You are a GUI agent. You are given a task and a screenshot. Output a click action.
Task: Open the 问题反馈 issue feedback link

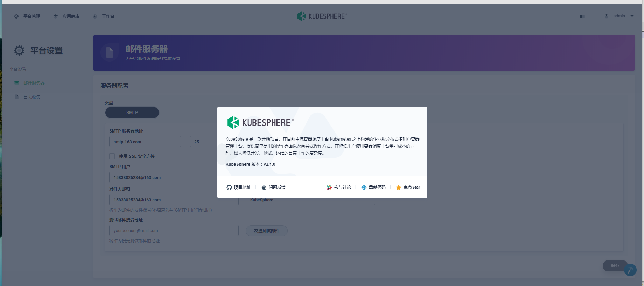click(277, 187)
